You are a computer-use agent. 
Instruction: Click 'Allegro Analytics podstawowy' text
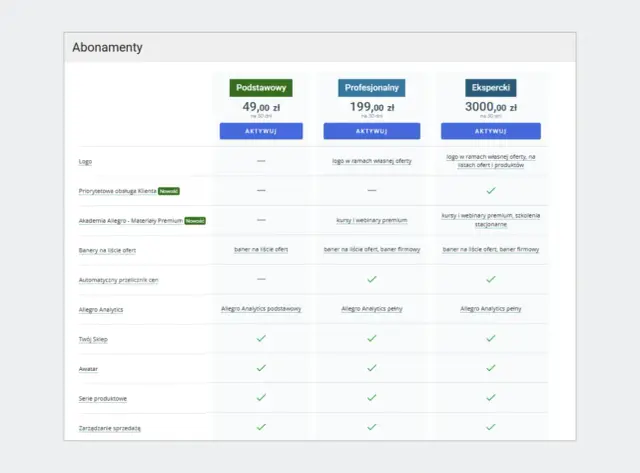point(261,309)
